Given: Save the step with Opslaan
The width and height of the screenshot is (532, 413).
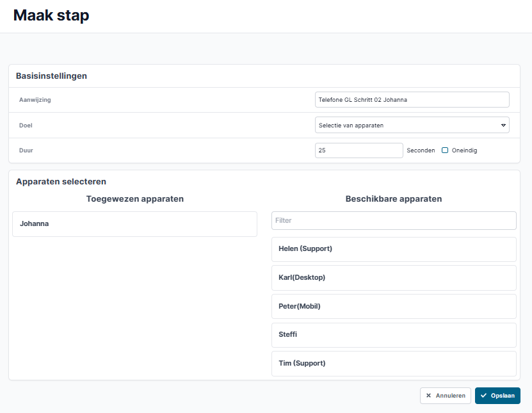Looking at the screenshot, I should click(x=497, y=396).
